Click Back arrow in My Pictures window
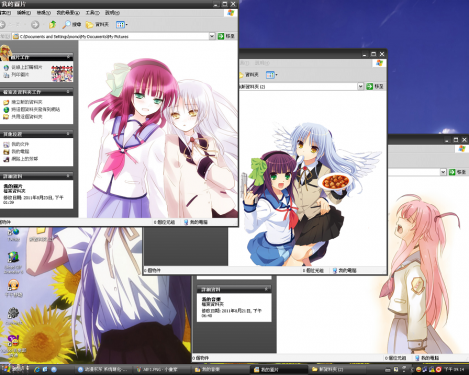 (x=3, y=24)
